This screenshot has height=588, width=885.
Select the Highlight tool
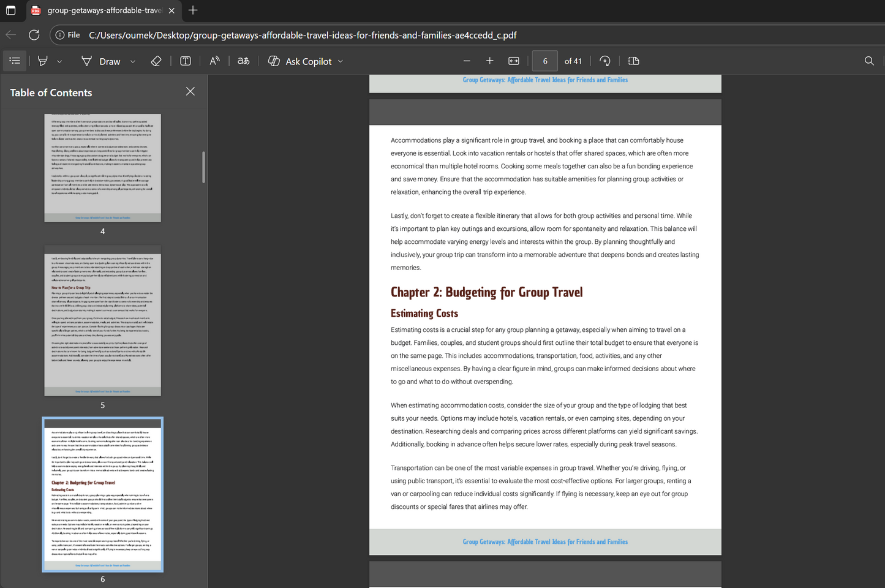[x=42, y=61]
